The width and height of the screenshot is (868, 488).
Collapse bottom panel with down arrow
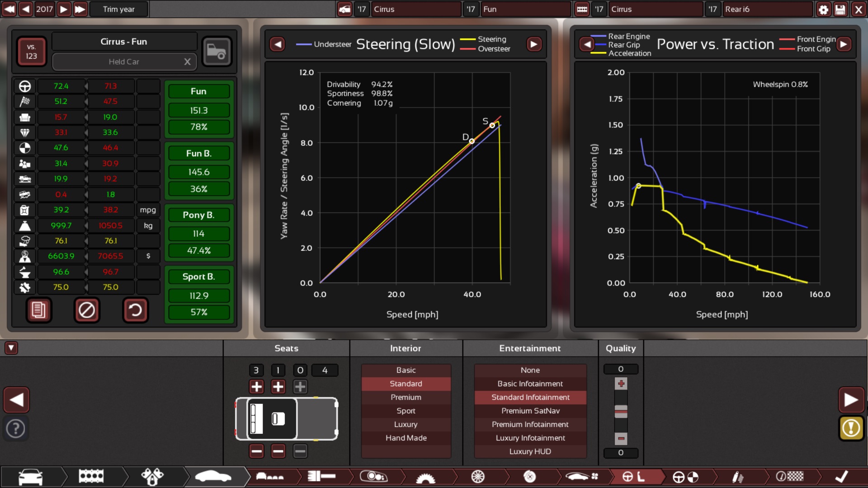point(11,348)
